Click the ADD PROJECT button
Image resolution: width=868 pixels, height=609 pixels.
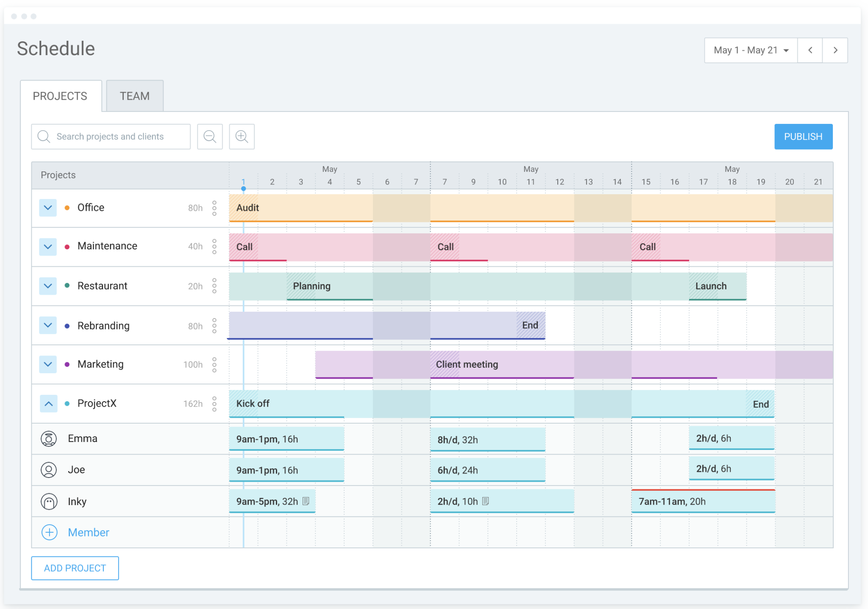(75, 568)
